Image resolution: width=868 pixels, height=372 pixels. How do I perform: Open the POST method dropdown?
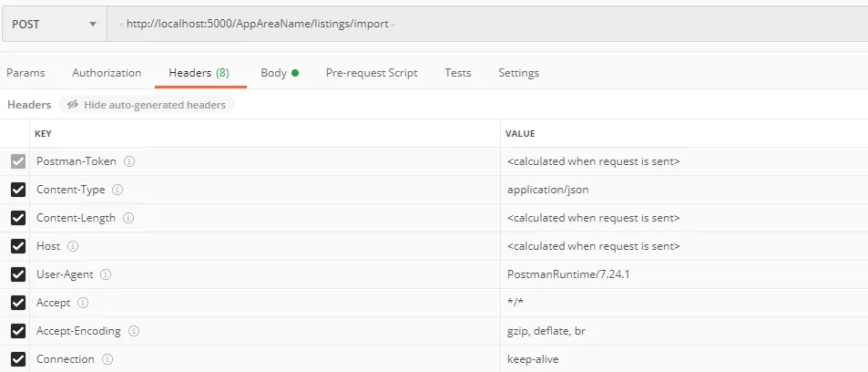click(x=54, y=25)
